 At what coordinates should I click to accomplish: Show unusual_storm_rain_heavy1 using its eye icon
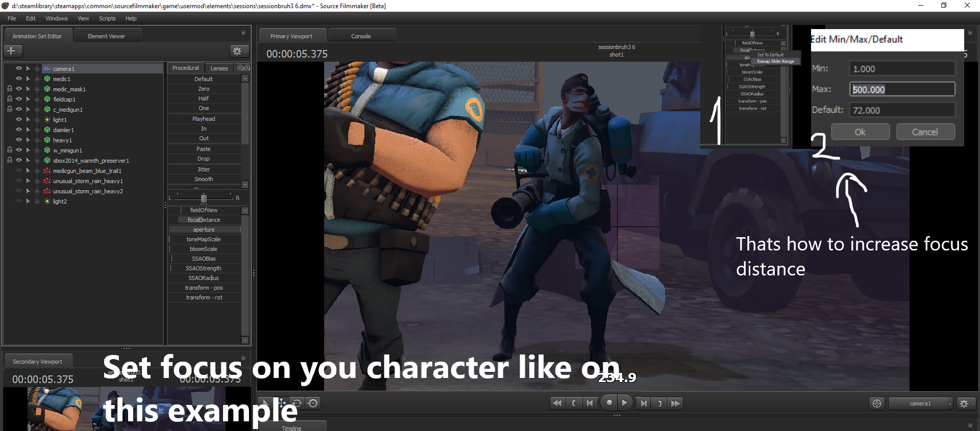(x=19, y=181)
